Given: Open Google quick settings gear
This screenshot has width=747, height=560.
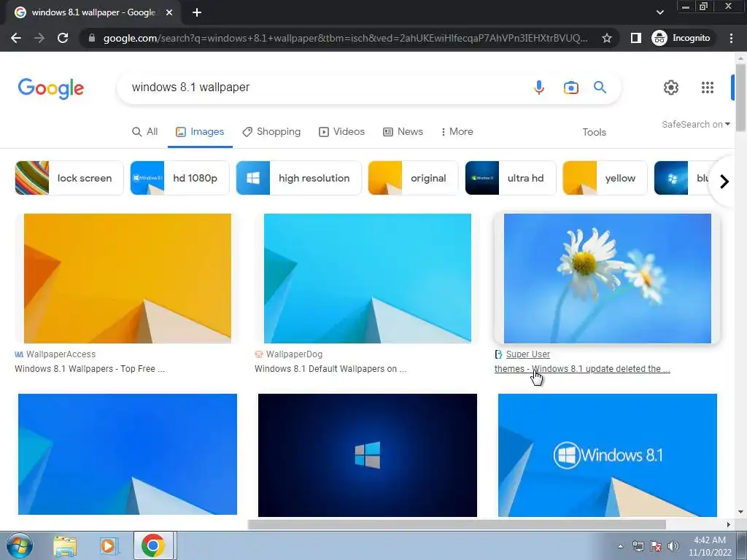Looking at the screenshot, I should tap(671, 87).
